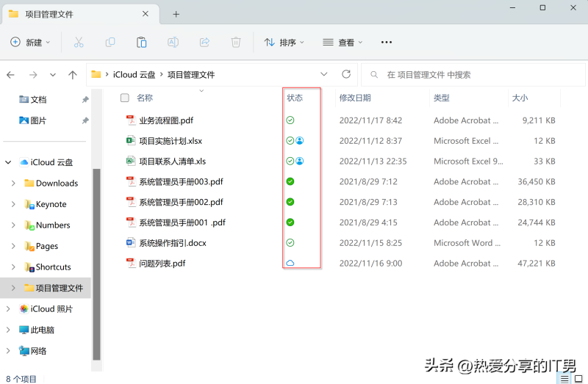Click the Rename icon in toolbar
This screenshot has width=588, height=384.
coord(173,43)
